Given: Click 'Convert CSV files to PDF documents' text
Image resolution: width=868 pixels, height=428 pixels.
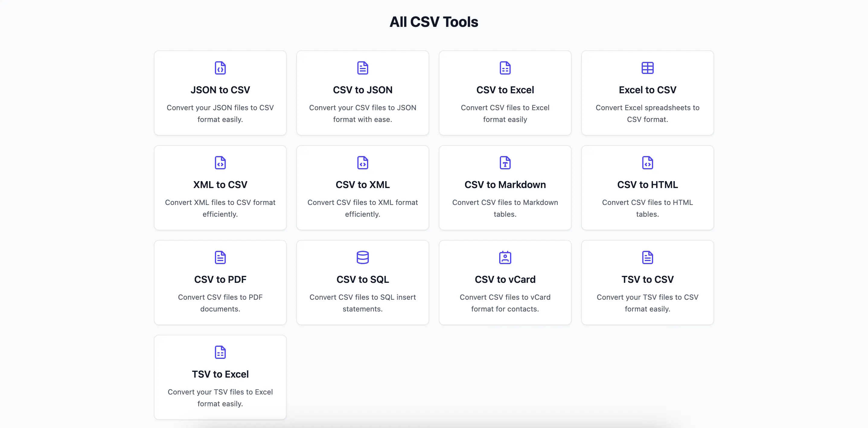Looking at the screenshot, I should tap(220, 303).
